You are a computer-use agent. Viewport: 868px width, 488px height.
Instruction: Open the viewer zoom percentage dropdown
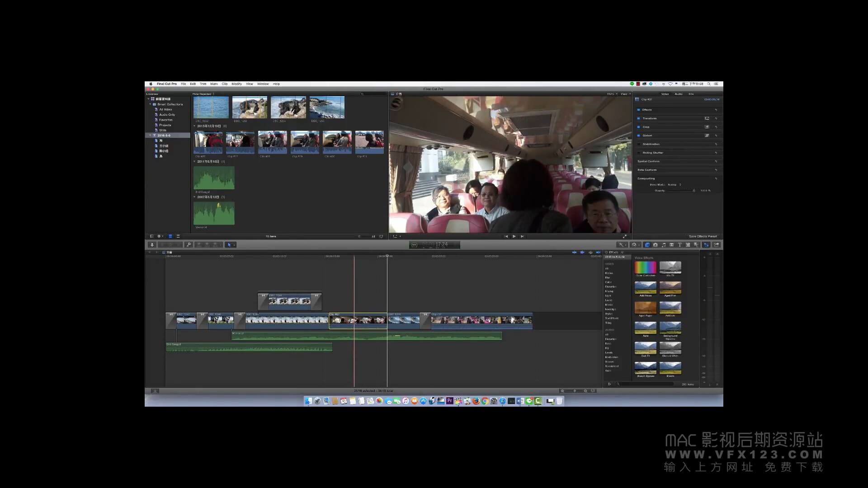pyautogui.click(x=611, y=94)
